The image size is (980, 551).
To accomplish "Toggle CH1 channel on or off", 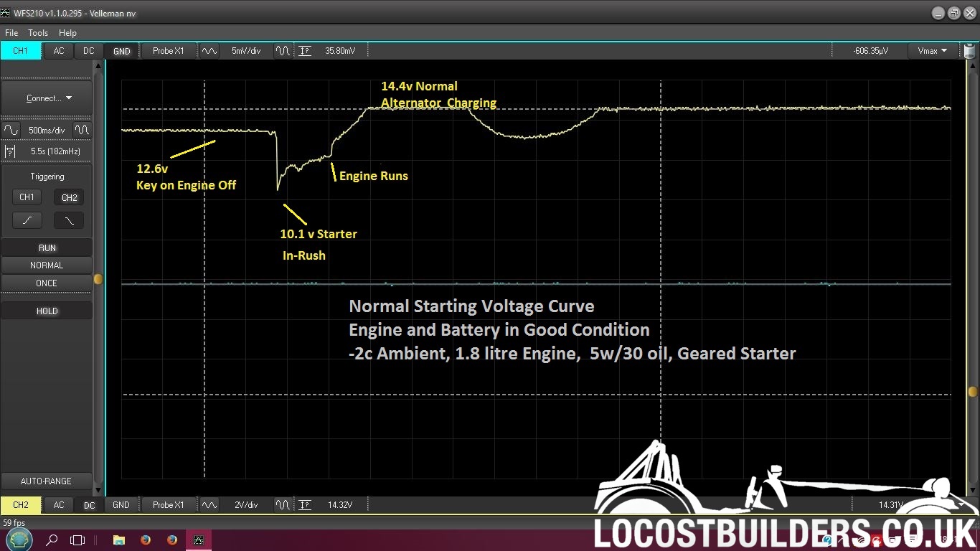I will pyautogui.click(x=20, y=51).
